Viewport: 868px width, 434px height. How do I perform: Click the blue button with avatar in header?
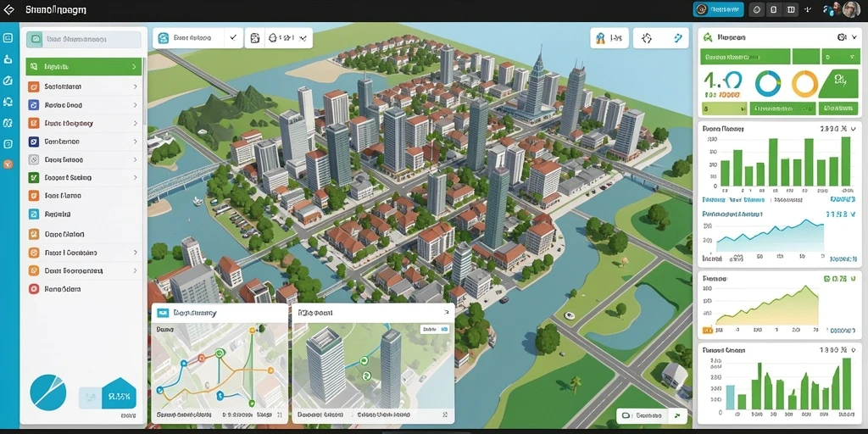719,9
